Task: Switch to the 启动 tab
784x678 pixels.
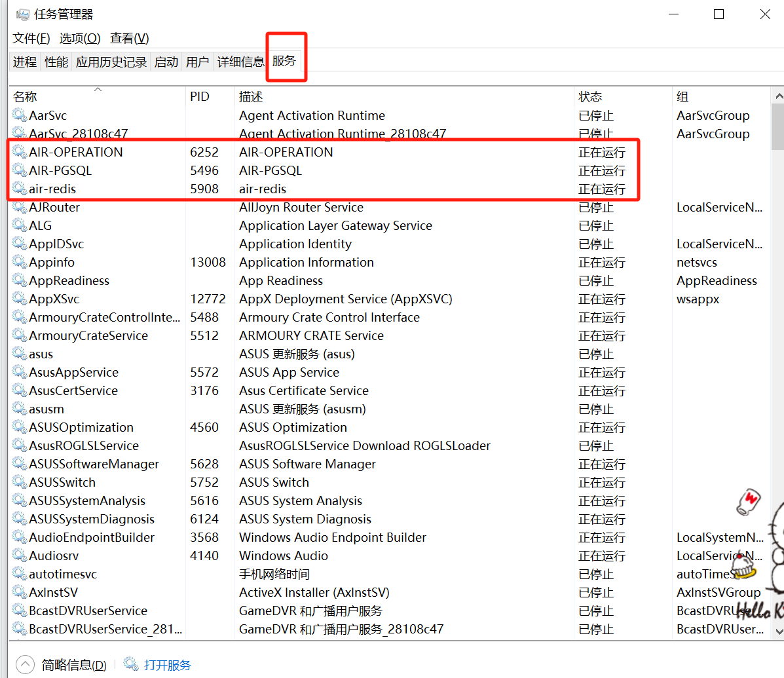Action: 166,62
